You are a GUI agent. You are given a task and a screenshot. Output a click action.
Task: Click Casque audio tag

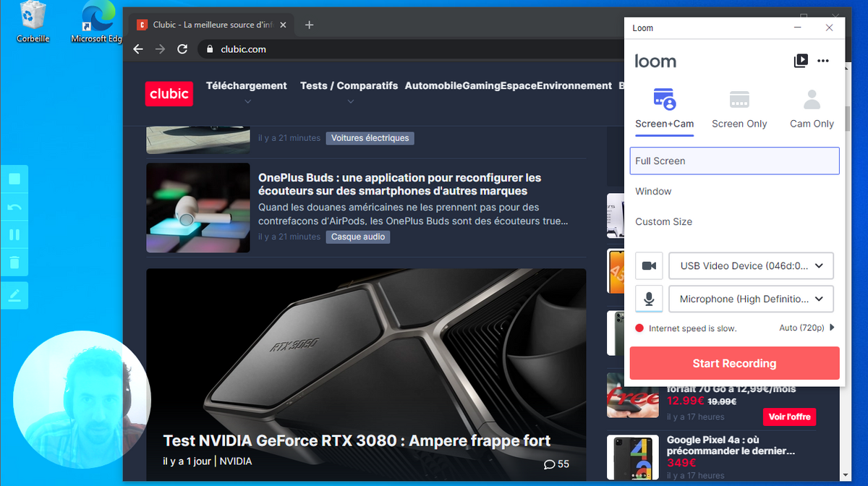point(358,236)
